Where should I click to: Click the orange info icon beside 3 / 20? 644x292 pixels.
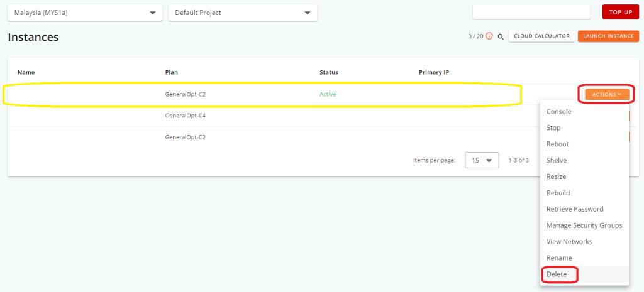point(489,36)
